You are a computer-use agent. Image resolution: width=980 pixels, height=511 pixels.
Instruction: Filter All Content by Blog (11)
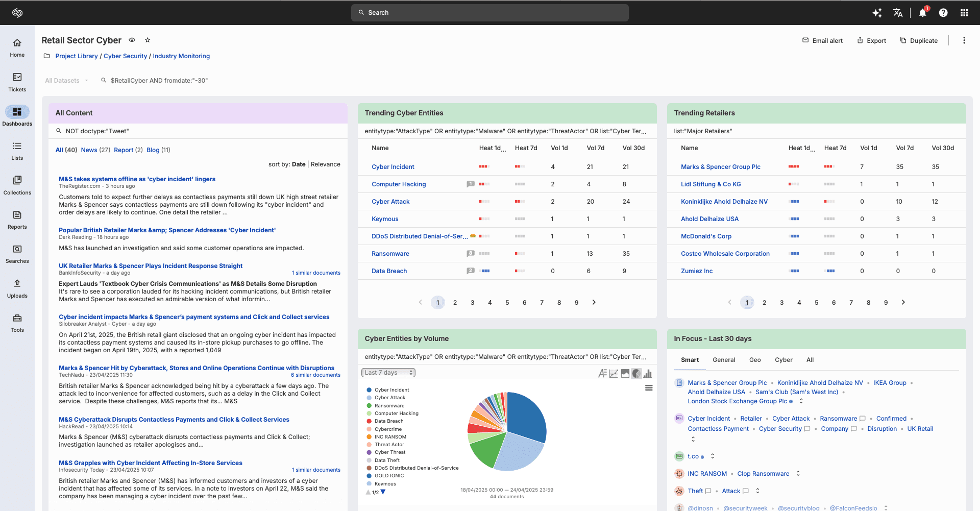point(158,150)
